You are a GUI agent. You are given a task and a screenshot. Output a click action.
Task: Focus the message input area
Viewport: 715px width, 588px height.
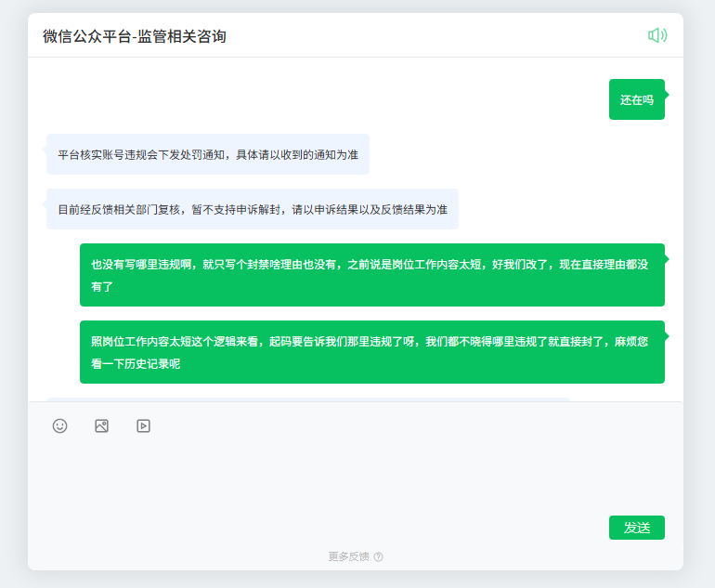pyautogui.click(x=356, y=475)
